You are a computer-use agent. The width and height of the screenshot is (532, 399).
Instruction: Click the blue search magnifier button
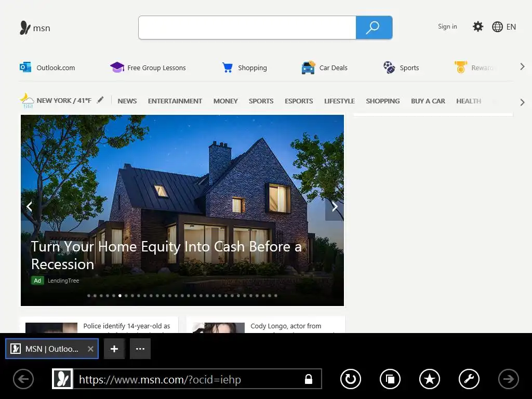(374, 28)
